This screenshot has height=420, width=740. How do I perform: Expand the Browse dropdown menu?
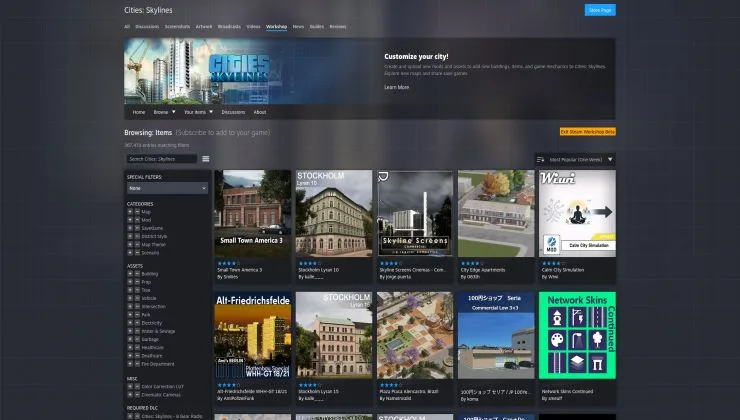(163, 112)
